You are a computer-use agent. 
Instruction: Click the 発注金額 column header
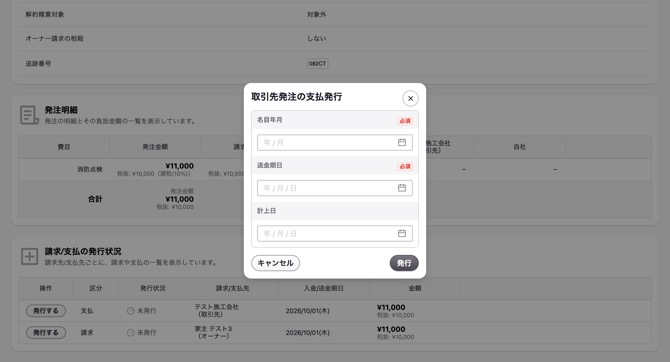coord(155,147)
